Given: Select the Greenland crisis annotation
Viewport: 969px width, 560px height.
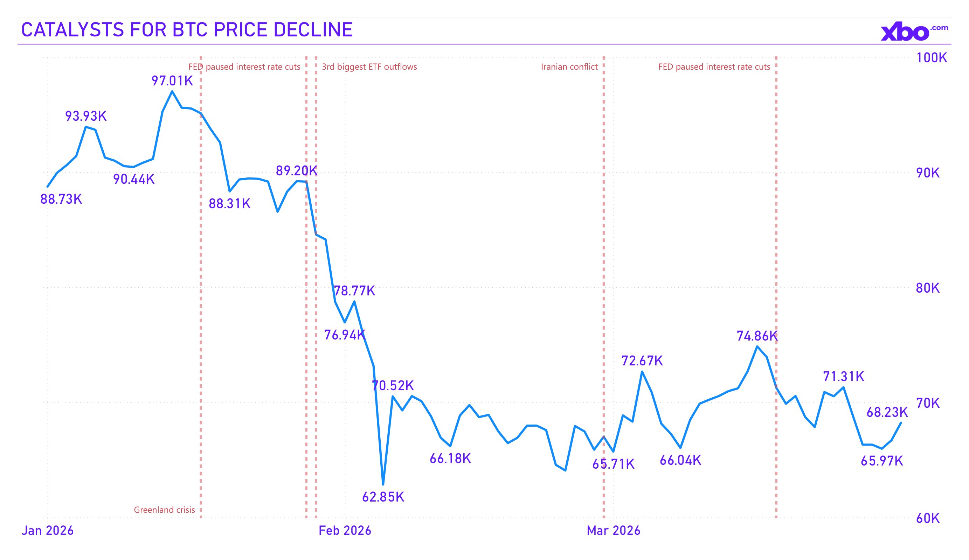Looking at the screenshot, I should (x=164, y=510).
